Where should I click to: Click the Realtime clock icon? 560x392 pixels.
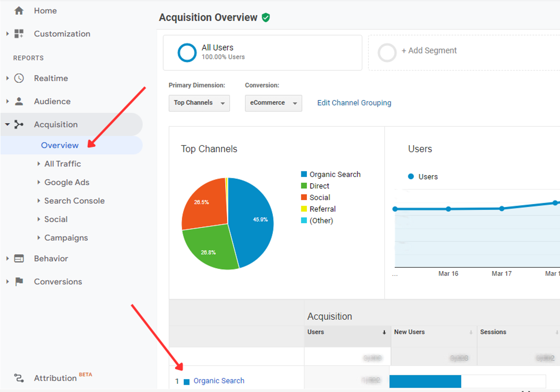19,78
